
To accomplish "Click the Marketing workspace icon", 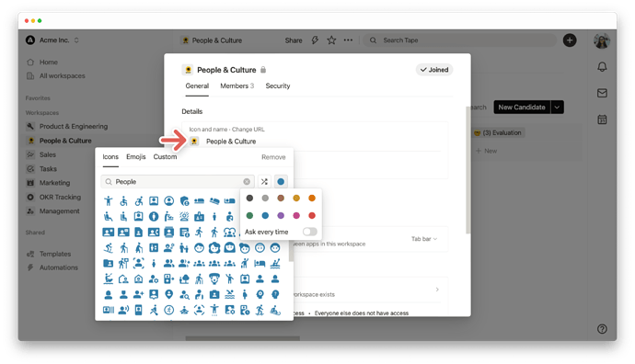I will 30,183.
